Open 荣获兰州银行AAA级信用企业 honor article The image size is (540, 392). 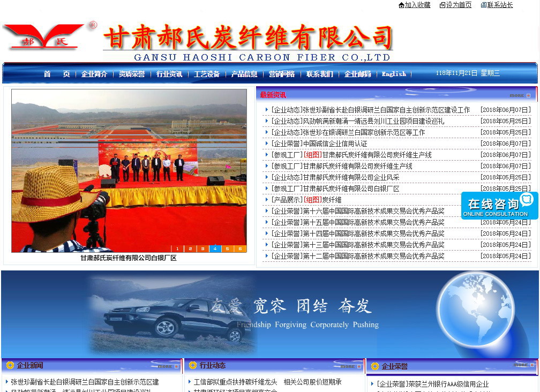pos(432,384)
